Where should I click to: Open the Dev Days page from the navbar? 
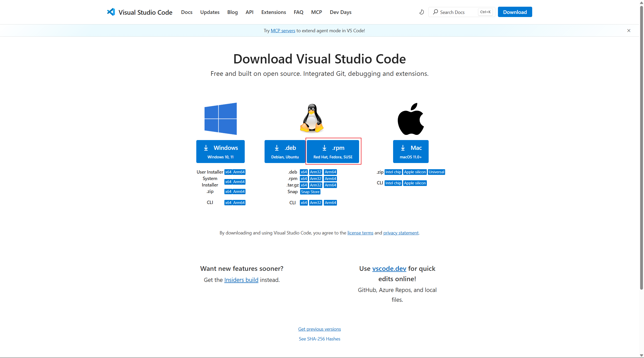point(340,12)
